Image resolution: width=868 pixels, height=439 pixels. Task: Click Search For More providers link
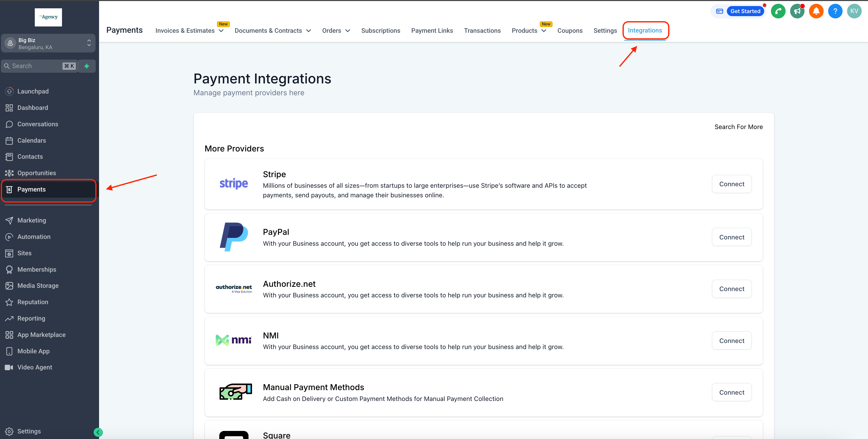[739, 126]
